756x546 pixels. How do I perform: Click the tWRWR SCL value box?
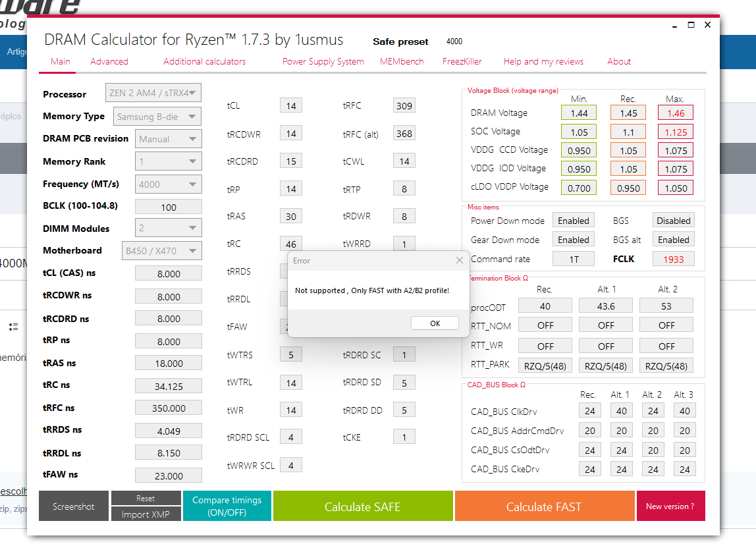[291, 466]
